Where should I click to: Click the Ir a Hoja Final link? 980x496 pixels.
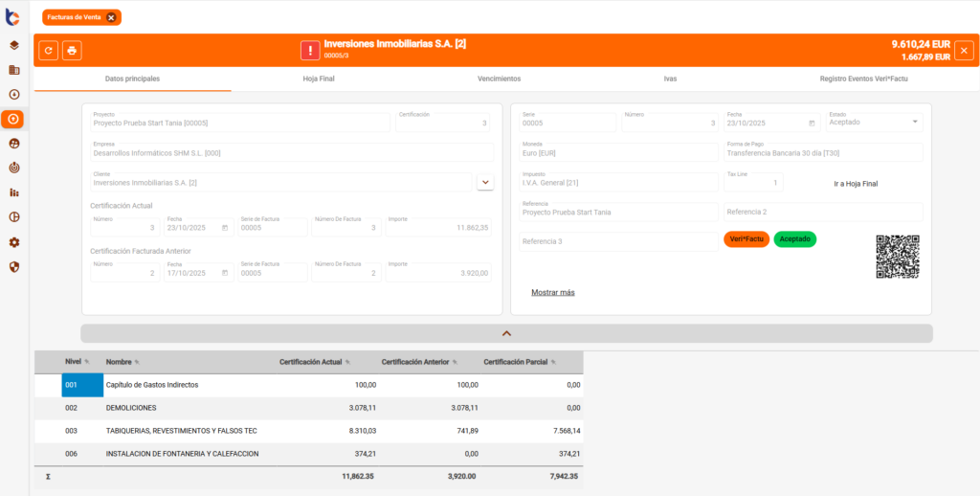[856, 184]
